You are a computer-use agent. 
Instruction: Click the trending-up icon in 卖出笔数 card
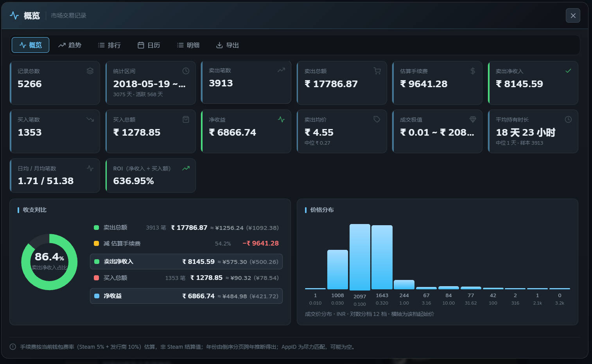point(281,70)
